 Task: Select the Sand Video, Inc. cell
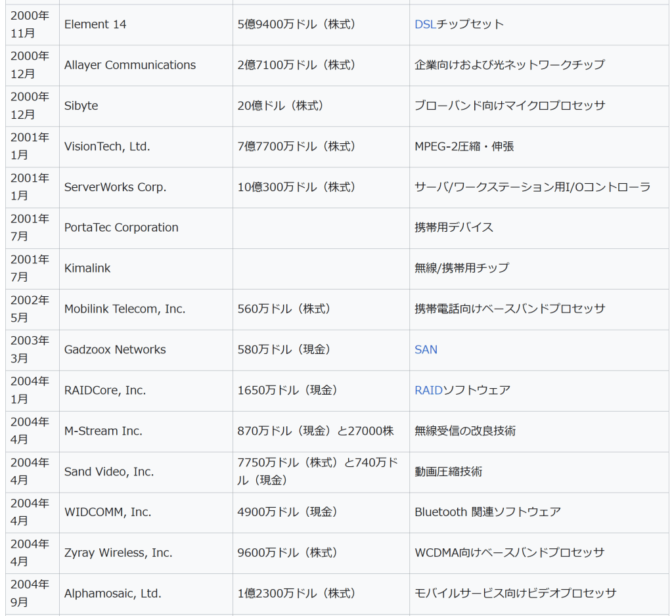[109, 472]
